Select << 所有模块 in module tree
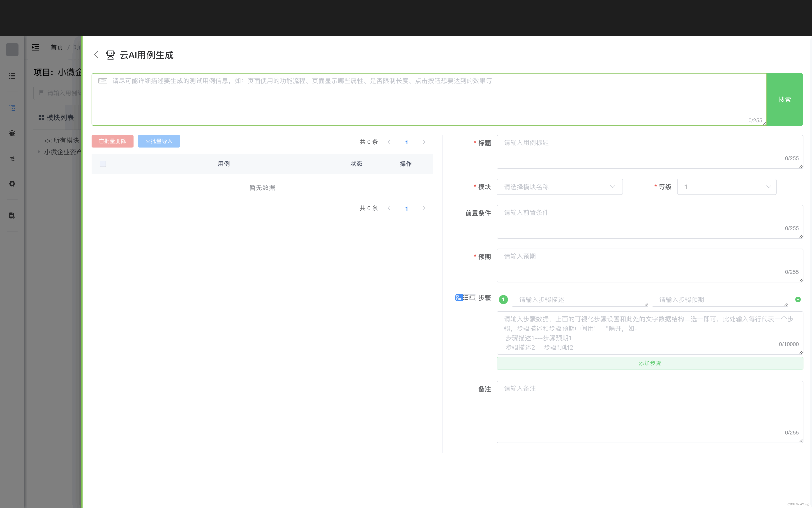The image size is (812, 508). (62, 141)
